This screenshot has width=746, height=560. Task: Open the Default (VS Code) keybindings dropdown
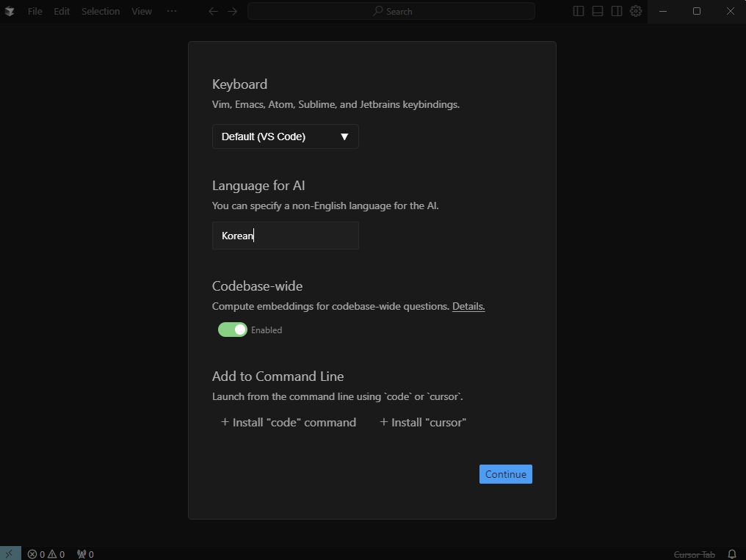click(x=286, y=137)
